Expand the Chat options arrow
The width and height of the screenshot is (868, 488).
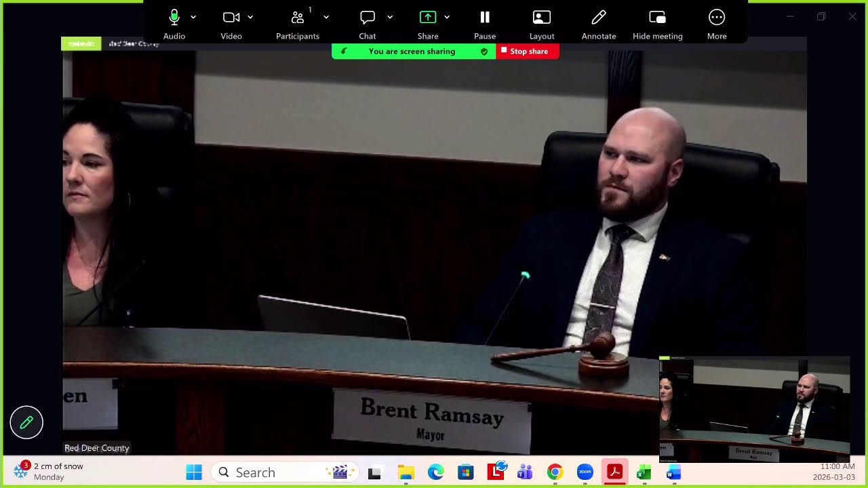coord(390,17)
